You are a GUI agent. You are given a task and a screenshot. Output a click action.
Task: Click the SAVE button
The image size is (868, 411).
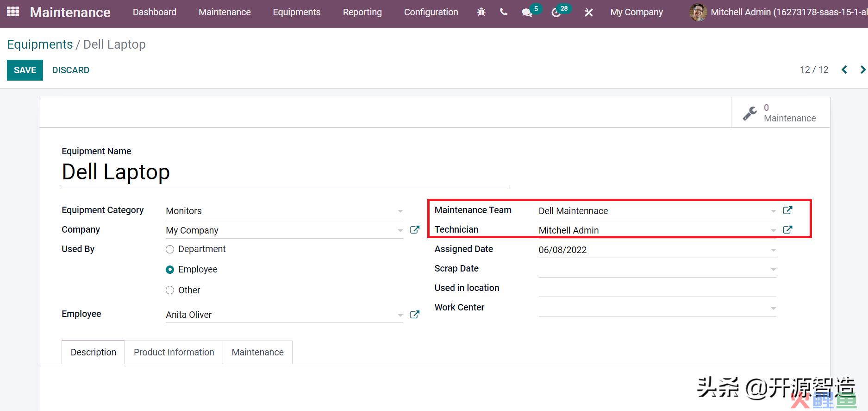(x=25, y=70)
